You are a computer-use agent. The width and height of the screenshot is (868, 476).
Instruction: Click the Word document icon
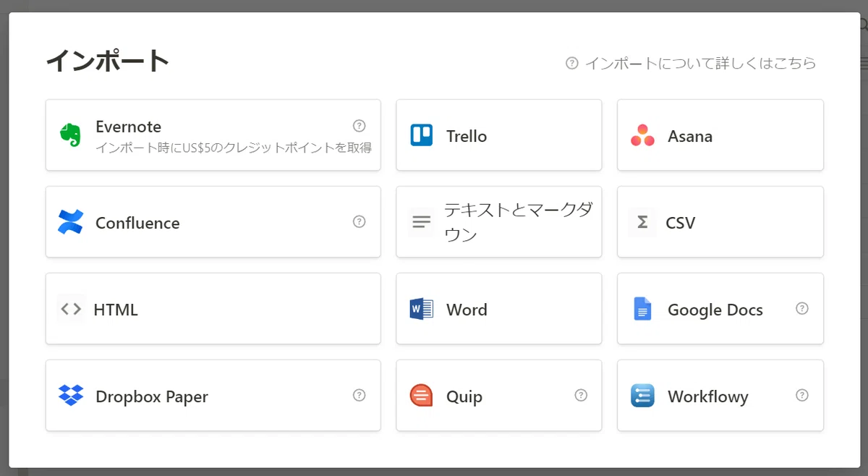421,309
